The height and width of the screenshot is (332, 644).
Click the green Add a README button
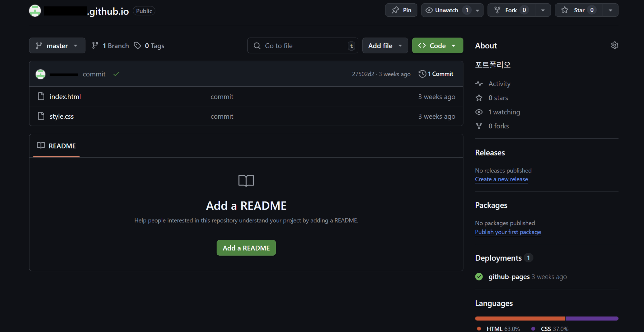246,248
